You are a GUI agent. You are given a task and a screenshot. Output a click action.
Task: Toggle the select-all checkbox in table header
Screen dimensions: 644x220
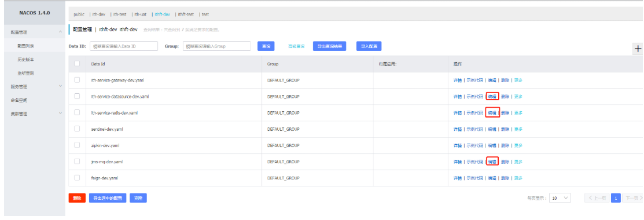click(77, 64)
